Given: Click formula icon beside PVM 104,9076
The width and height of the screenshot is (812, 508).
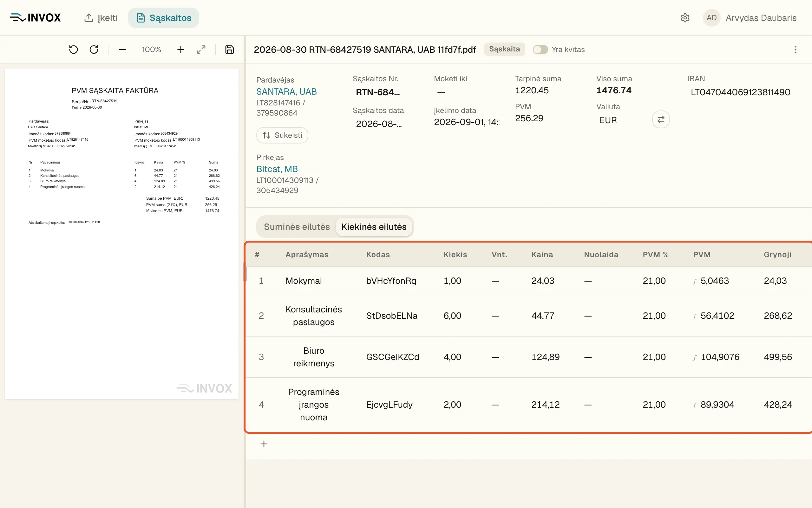Looking at the screenshot, I should (x=695, y=358).
